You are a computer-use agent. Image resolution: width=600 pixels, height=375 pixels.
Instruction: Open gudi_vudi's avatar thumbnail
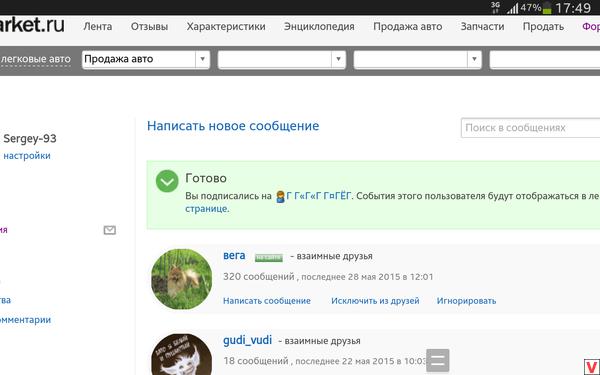pos(182,354)
